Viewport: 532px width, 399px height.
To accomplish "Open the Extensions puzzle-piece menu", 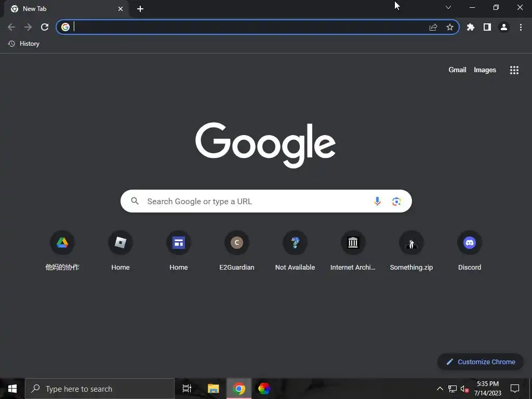I will 471,27.
